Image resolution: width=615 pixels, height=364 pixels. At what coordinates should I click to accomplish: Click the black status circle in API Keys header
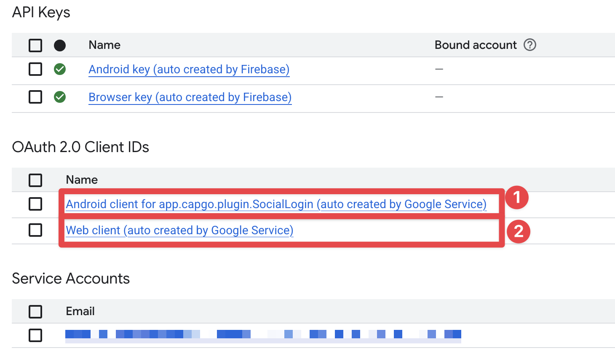[x=60, y=45]
